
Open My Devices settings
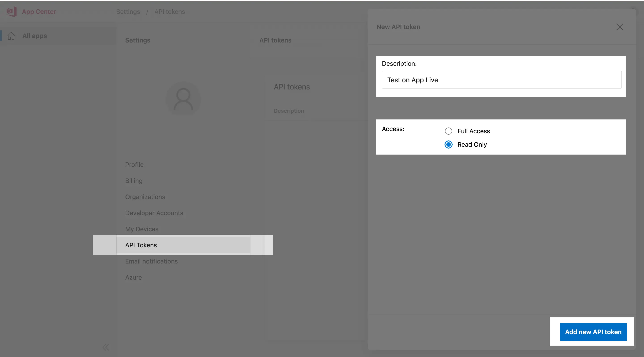[x=142, y=229]
